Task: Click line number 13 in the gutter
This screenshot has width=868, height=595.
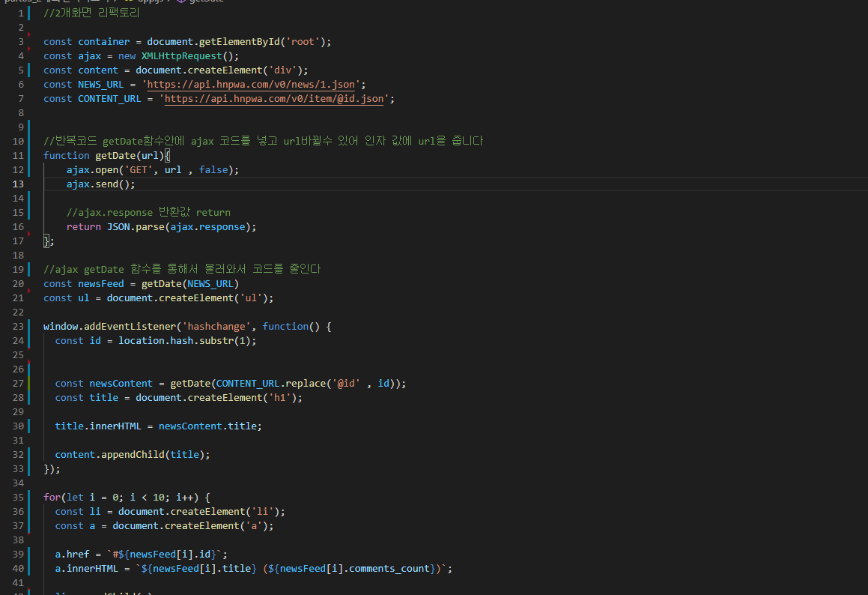Action: 18,184
